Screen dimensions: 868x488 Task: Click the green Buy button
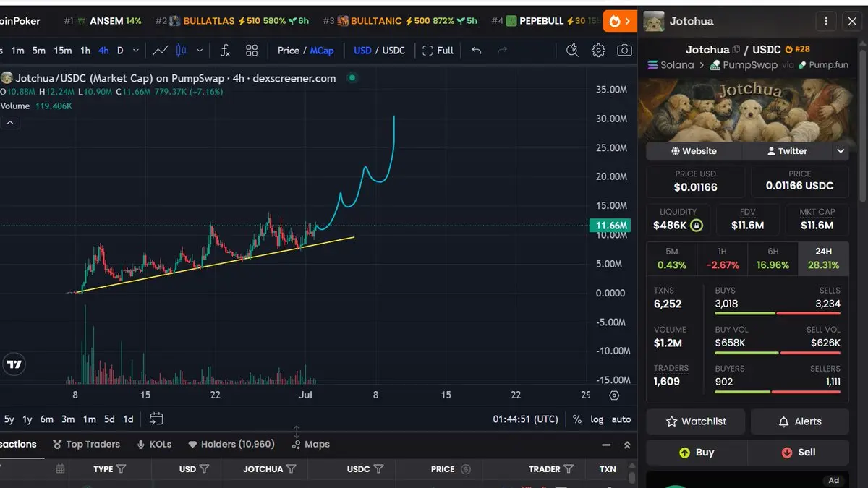point(696,453)
